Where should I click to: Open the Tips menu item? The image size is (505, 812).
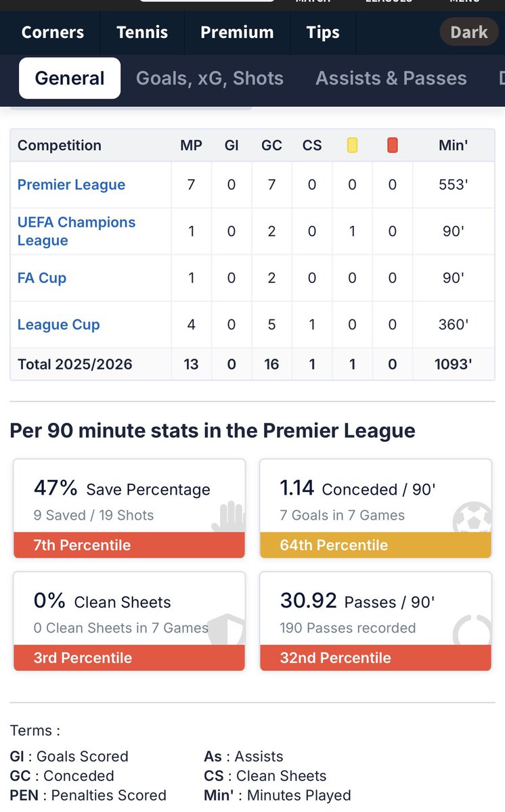[x=323, y=32]
